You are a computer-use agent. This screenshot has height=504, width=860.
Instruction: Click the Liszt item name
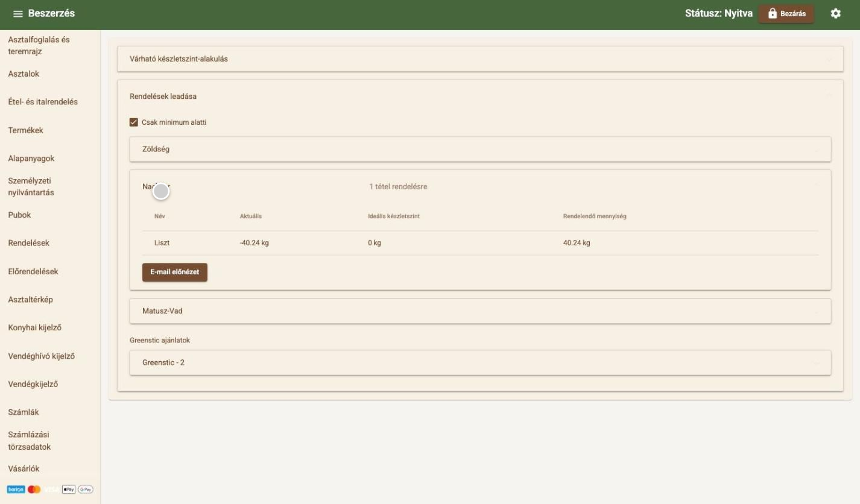162,243
